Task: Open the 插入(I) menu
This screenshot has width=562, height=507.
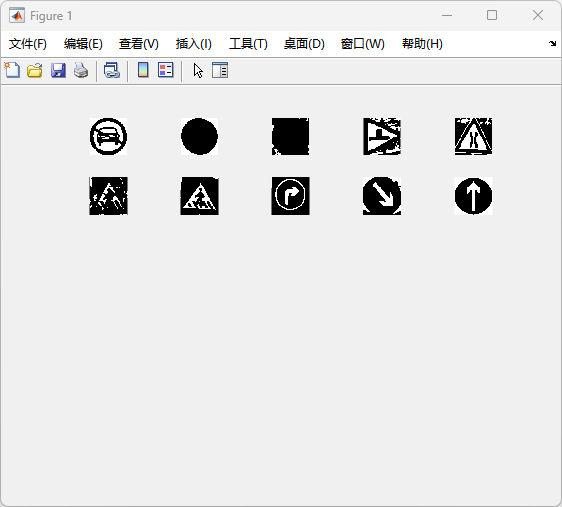Action: [194, 44]
